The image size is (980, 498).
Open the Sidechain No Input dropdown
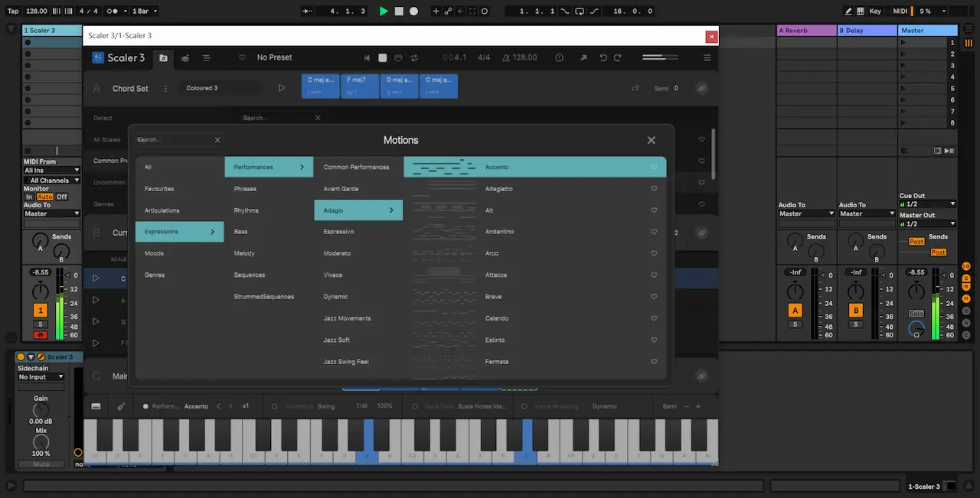pos(41,377)
